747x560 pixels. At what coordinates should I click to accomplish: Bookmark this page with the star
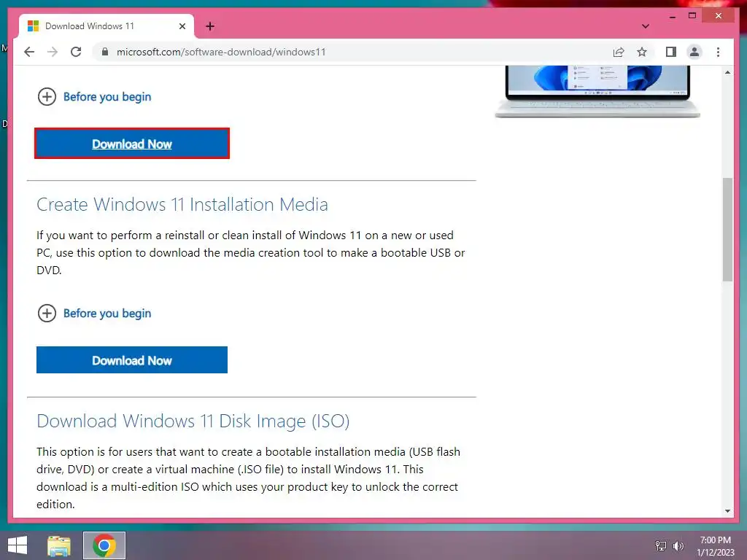click(642, 52)
